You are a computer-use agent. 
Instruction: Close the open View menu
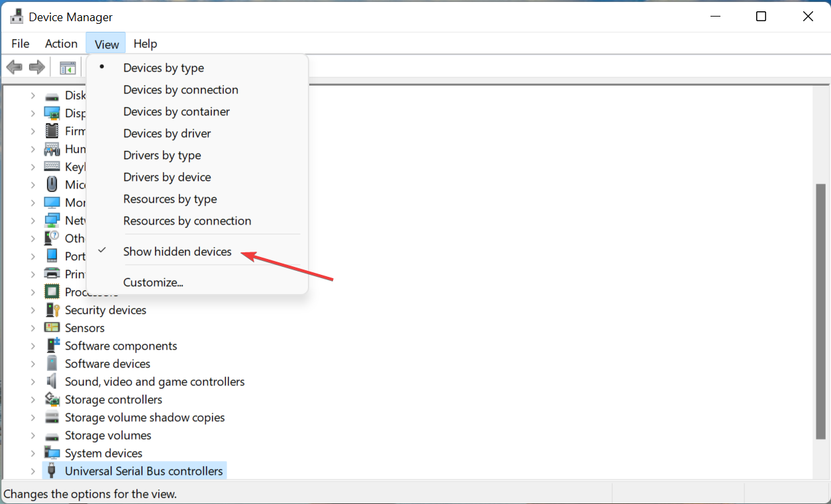[106, 44]
